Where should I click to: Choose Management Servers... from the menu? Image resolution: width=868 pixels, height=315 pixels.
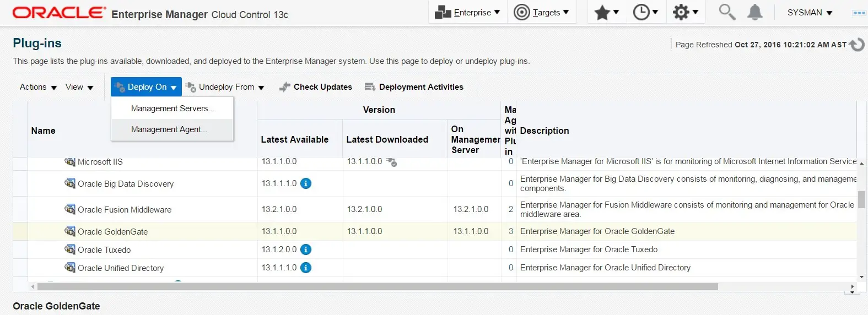pyautogui.click(x=172, y=108)
